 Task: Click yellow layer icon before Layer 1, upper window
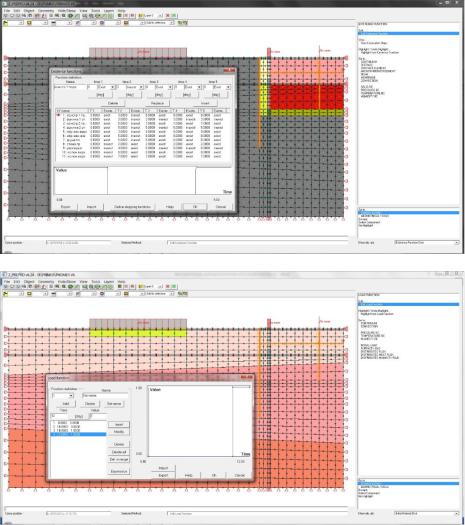point(141,15)
